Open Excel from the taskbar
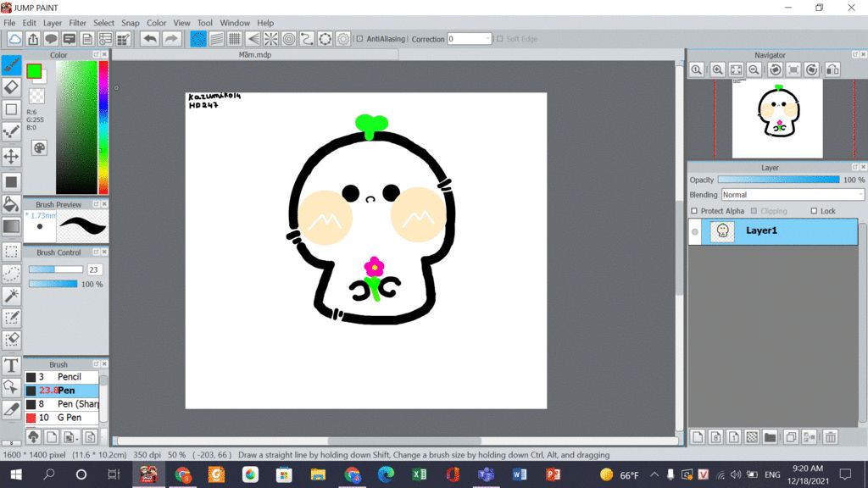 [x=419, y=474]
